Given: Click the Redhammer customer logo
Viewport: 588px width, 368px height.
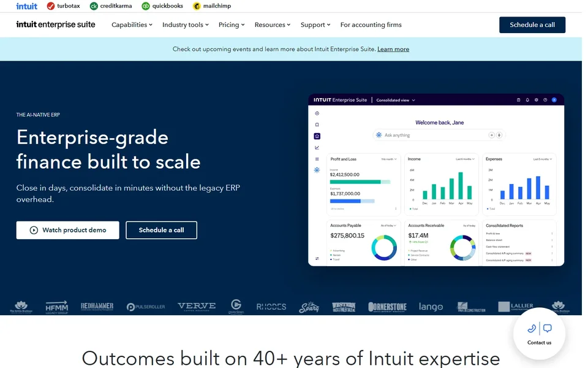Looking at the screenshot, I should tap(97, 307).
